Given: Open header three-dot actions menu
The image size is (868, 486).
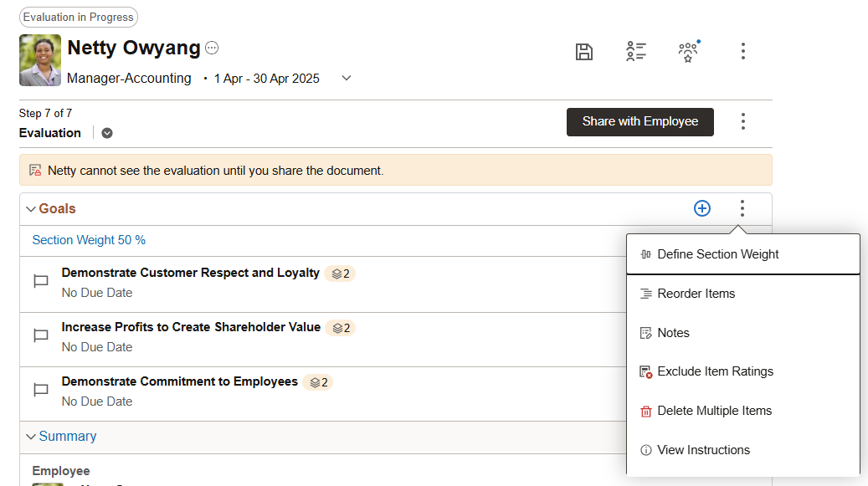Looking at the screenshot, I should [743, 51].
